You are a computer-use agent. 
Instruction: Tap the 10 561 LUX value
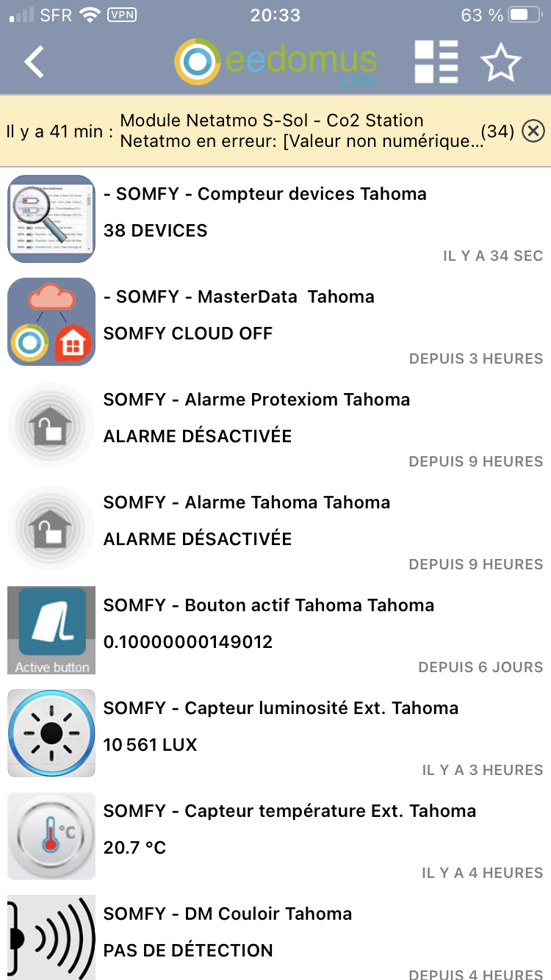click(151, 745)
